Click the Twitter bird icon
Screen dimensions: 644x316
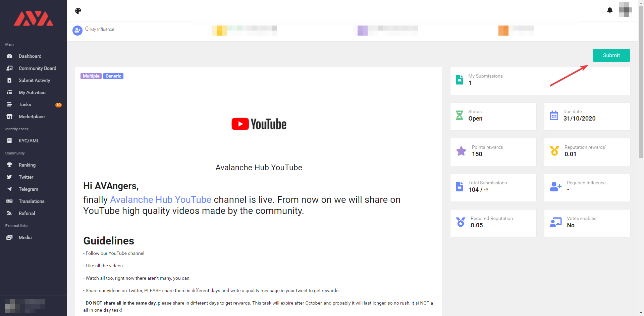point(9,177)
